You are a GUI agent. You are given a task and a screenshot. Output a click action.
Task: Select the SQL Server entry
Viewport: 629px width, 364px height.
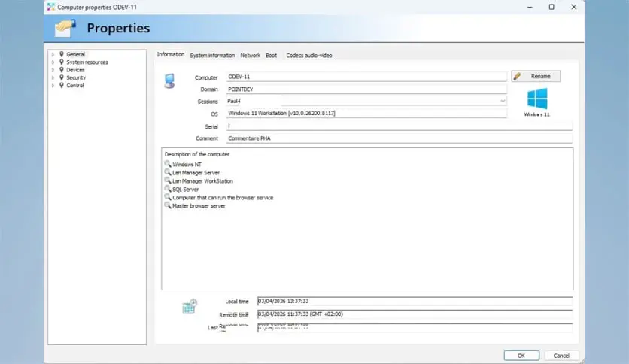pyautogui.click(x=185, y=190)
